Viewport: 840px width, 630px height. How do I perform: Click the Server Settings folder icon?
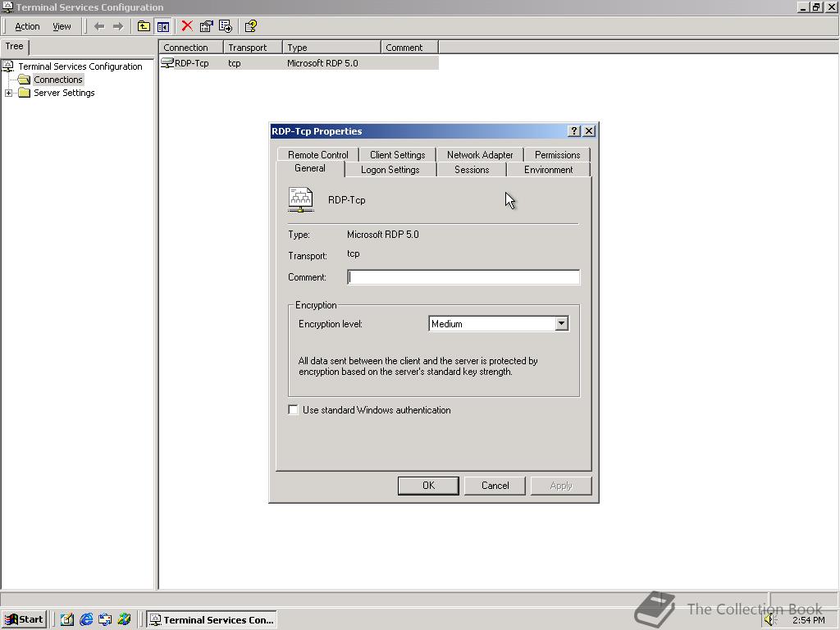tap(24, 93)
